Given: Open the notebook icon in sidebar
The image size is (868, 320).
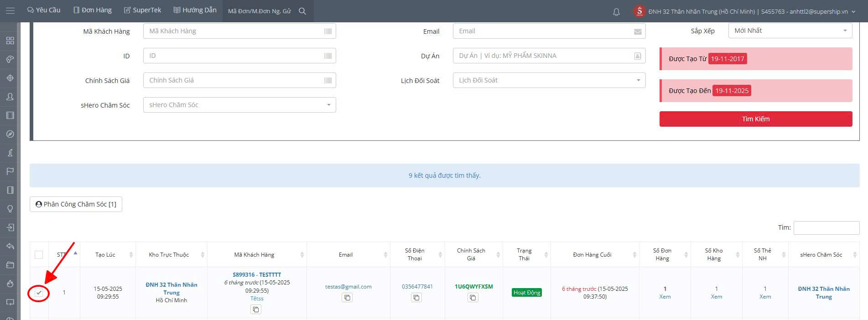Looking at the screenshot, I should click(x=10, y=190).
